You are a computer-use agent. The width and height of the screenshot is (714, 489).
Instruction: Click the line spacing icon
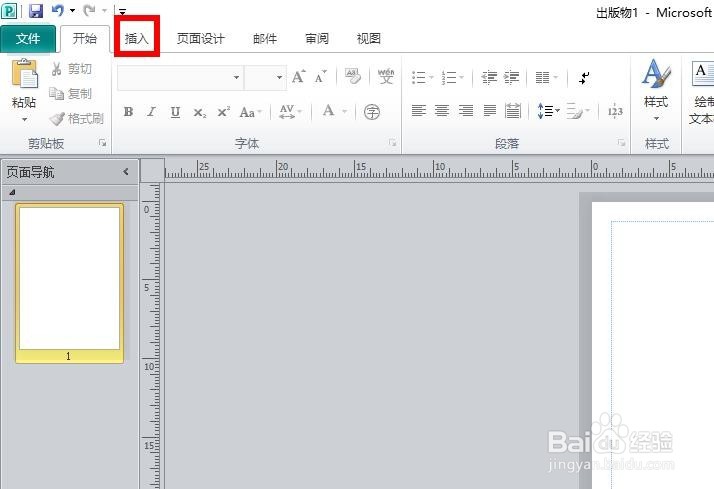[548, 111]
